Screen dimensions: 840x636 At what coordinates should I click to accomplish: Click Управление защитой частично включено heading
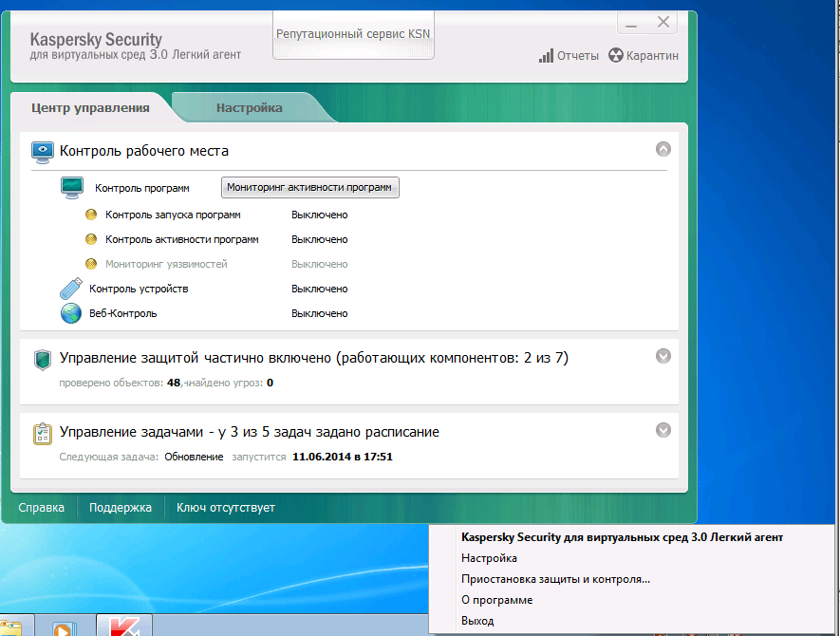tap(314, 357)
